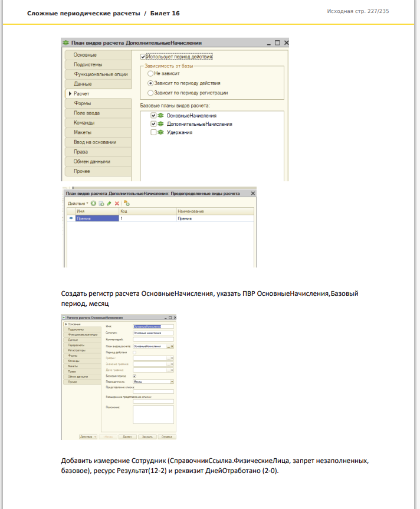Open the Действия dropdown in predefined types toolbar
420x509 pixels.
point(78,204)
